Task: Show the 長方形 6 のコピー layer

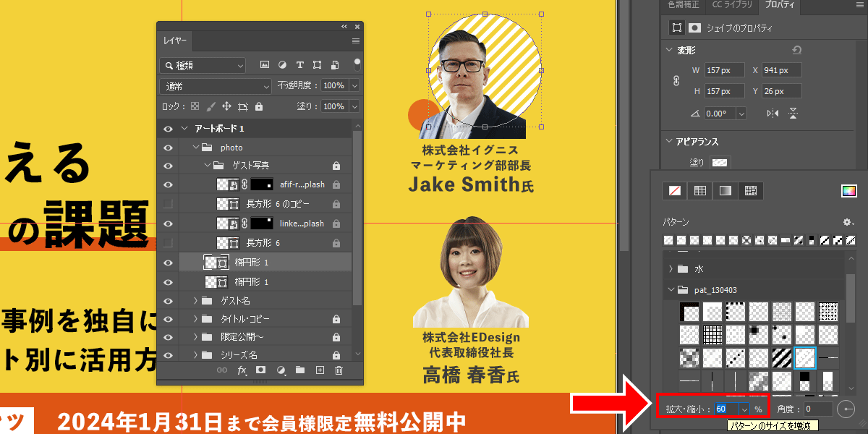Action: point(168,204)
